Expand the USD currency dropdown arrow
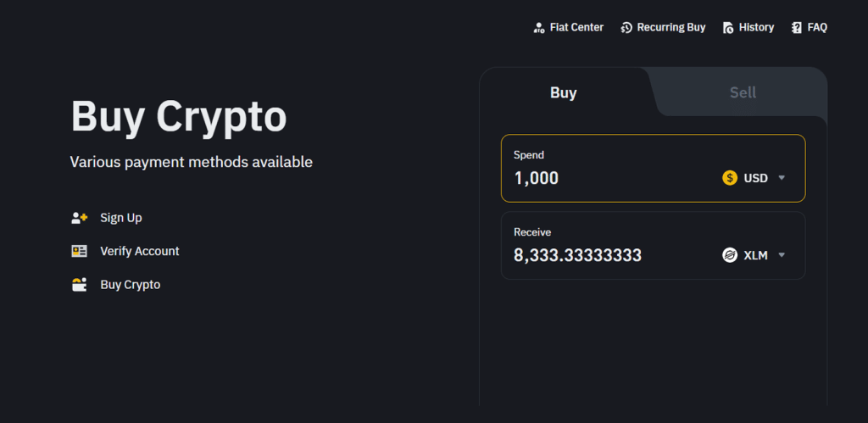 click(x=782, y=178)
